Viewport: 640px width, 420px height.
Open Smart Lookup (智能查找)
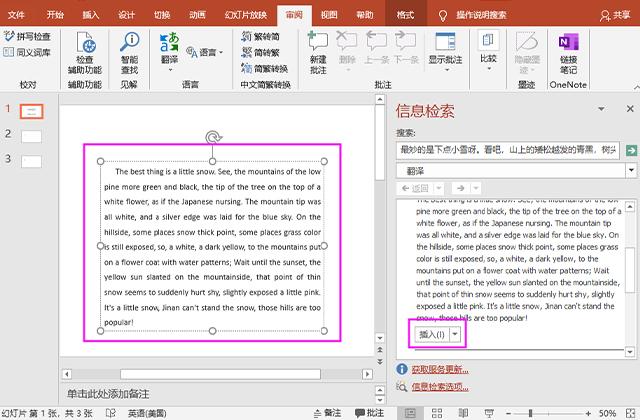pyautogui.click(x=129, y=53)
